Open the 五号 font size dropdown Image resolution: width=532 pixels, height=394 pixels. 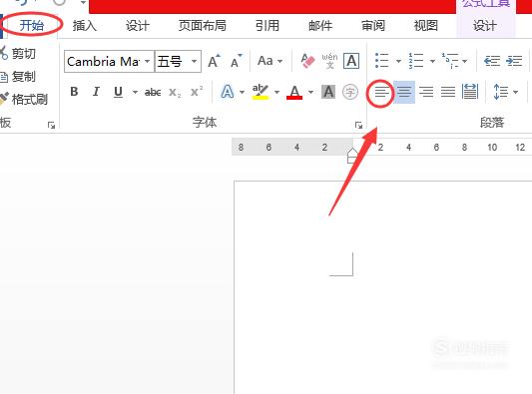(194, 62)
